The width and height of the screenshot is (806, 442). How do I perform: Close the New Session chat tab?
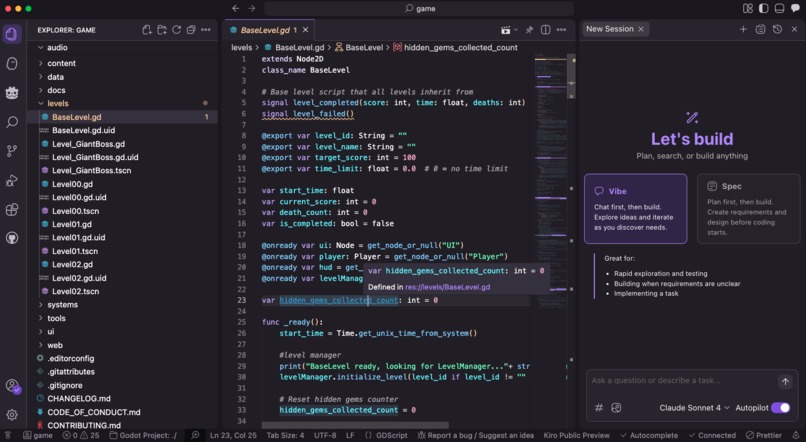coord(641,29)
